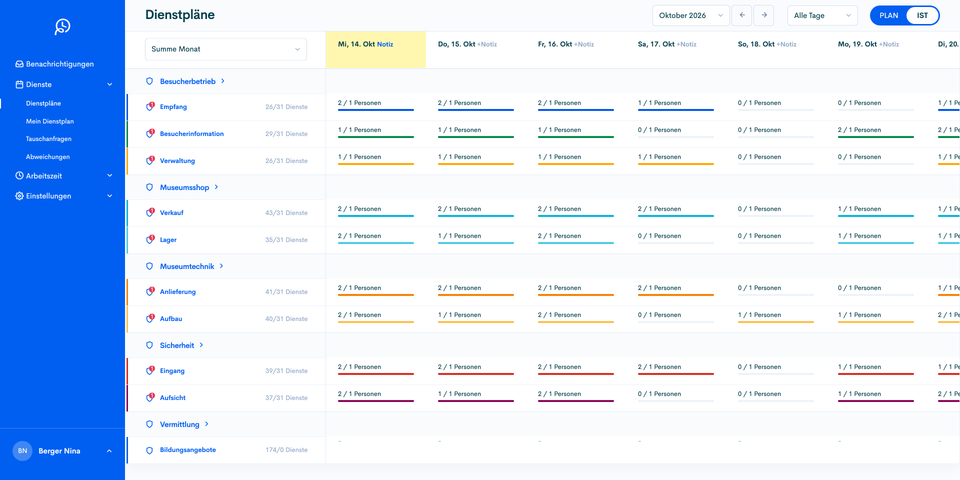Open Tauschanfragen in the sidebar
Viewport: 960px width, 480px height.
(49, 139)
